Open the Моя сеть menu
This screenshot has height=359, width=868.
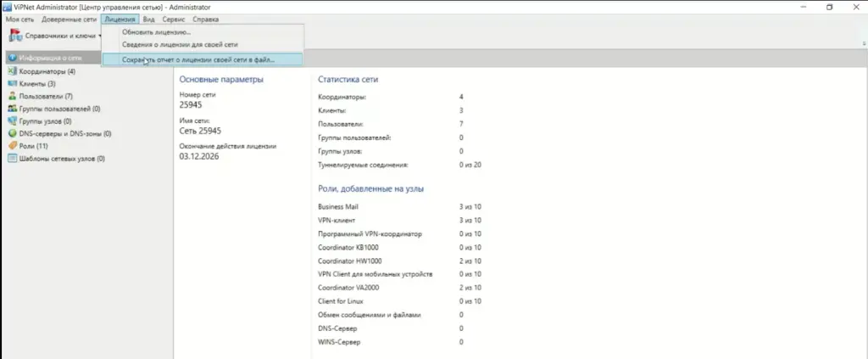20,20
